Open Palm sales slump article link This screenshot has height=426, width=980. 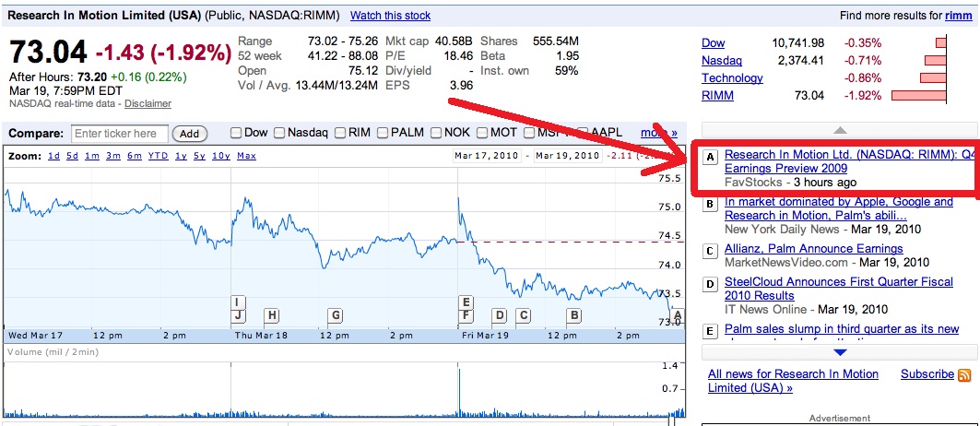842,329
